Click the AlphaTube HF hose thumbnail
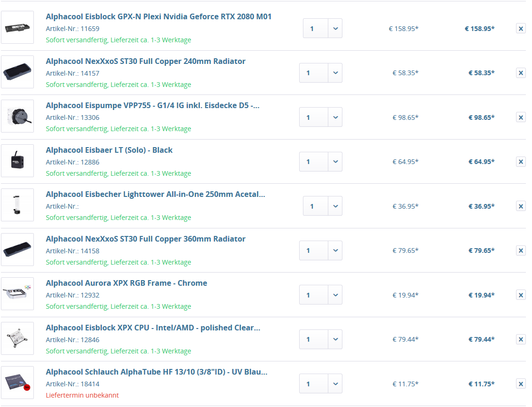This screenshot has height=407, width=532. click(x=17, y=382)
